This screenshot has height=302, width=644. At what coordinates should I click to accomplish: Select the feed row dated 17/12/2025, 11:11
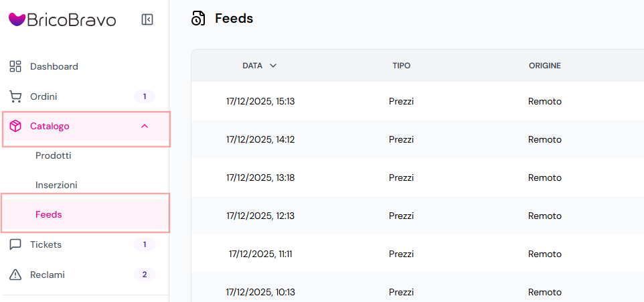click(418, 254)
